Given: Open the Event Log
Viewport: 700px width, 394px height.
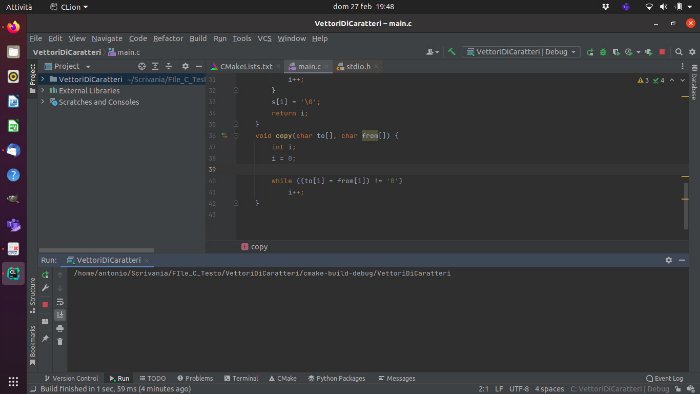Looking at the screenshot, I should pyautogui.click(x=665, y=378).
